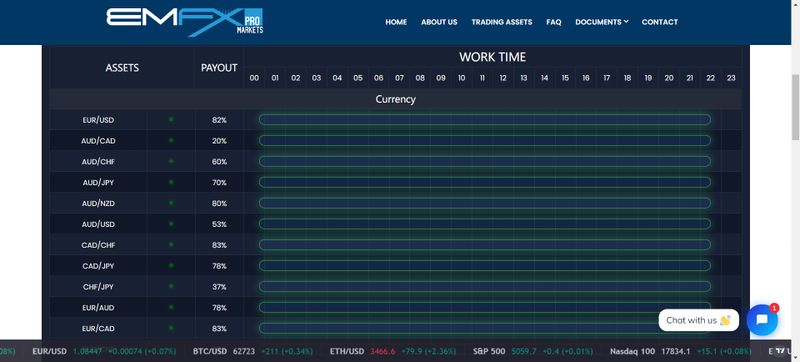Click the 18 hour column label

tap(627, 78)
